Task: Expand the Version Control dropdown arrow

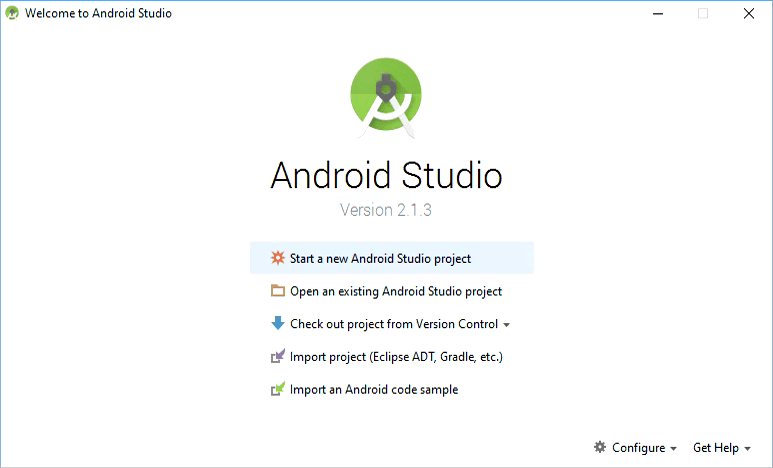Action: click(506, 324)
